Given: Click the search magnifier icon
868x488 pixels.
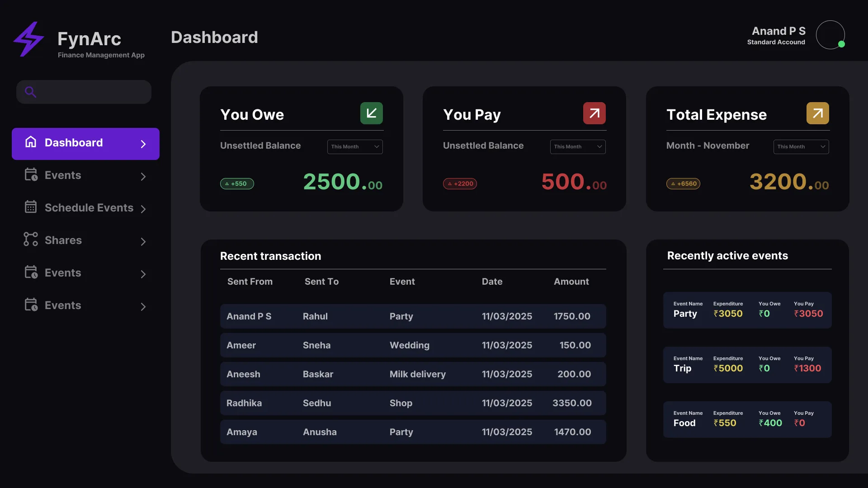Looking at the screenshot, I should 30,92.
